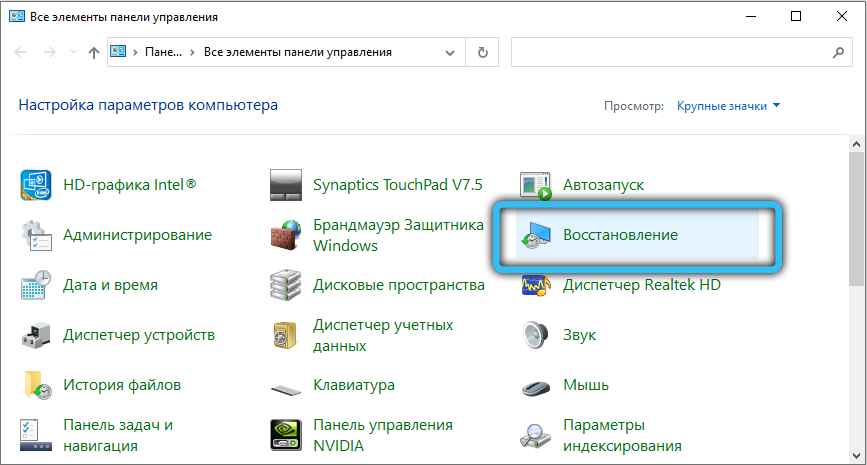Open the Диспетчер Realtek HD link text
The image size is (867, 465).
(x=642, y=285)
